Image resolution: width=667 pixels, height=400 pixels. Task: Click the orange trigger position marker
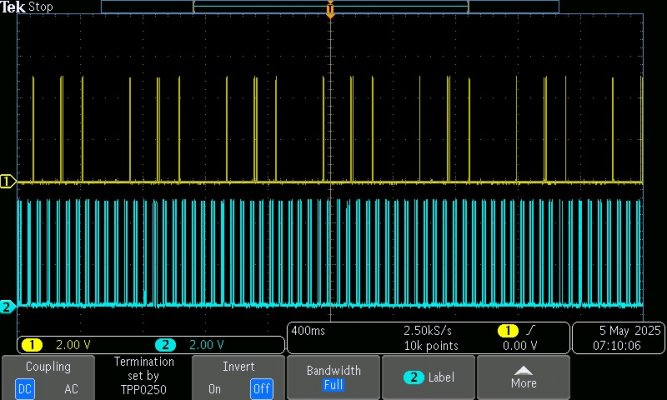coord(330,10)
